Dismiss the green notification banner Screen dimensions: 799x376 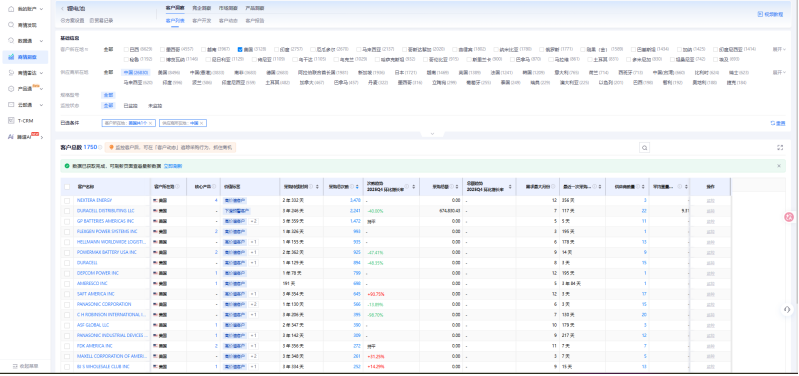(x=779, y=166)
